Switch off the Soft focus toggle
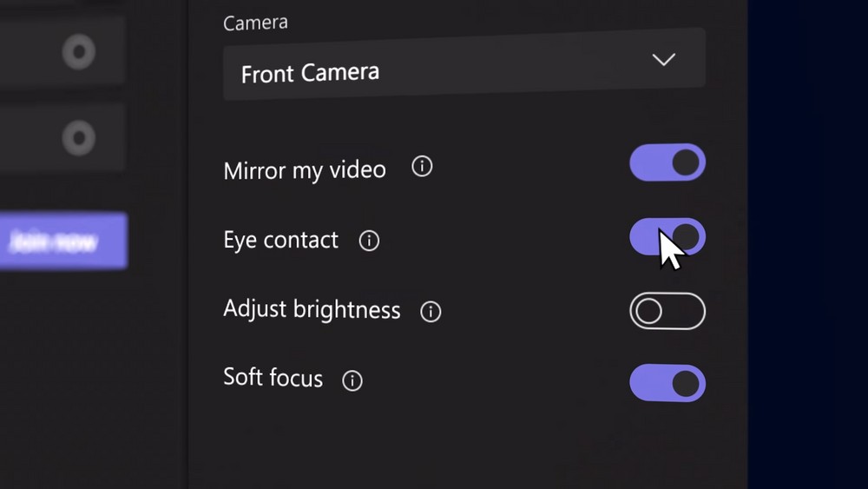The width and height of the screenshot is (868, 489). click(x=667, y=383)
